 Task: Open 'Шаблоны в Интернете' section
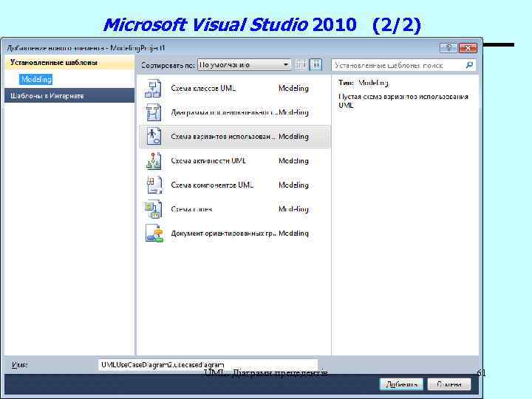69,95
